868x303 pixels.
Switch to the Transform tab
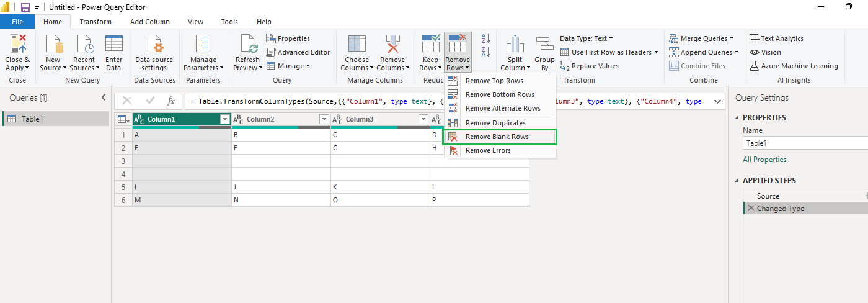coord(95,22)
